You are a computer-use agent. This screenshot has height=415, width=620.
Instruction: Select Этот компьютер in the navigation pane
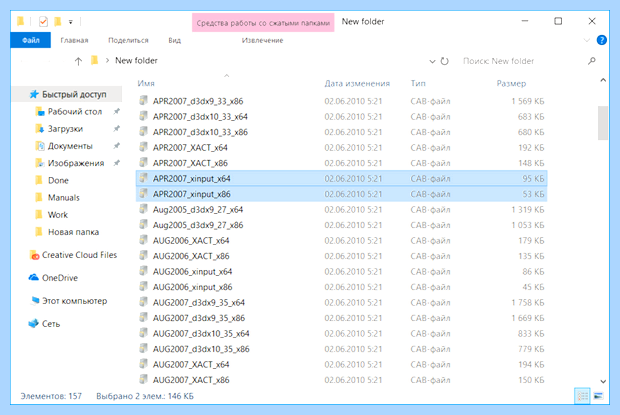tap(74, 301)
